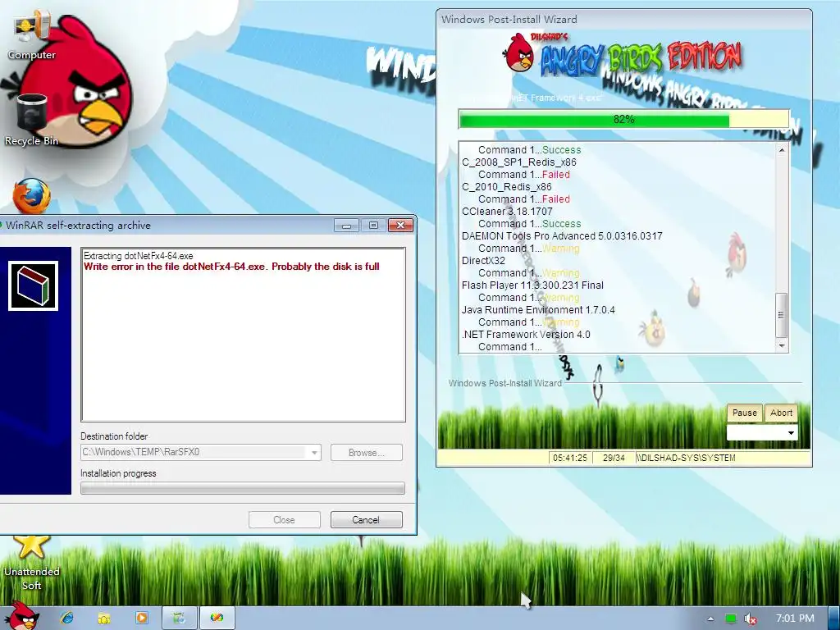Open the dropdown below Pause and Abort
840x630 pixels.
click(762, 433)
